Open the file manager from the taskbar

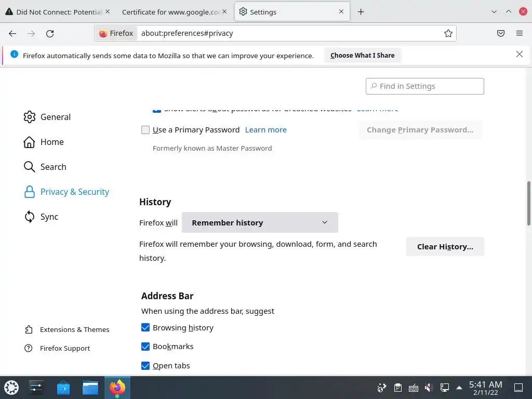[x=90, y=388]
